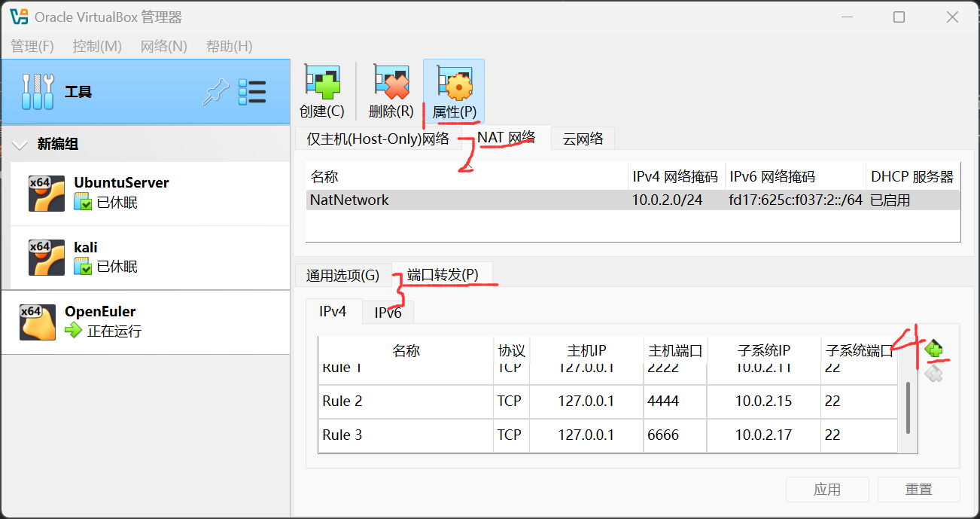Click guest port 22 of Rule 2
Image resolution: width=980 pixels, height=519 pixels.
859,401
